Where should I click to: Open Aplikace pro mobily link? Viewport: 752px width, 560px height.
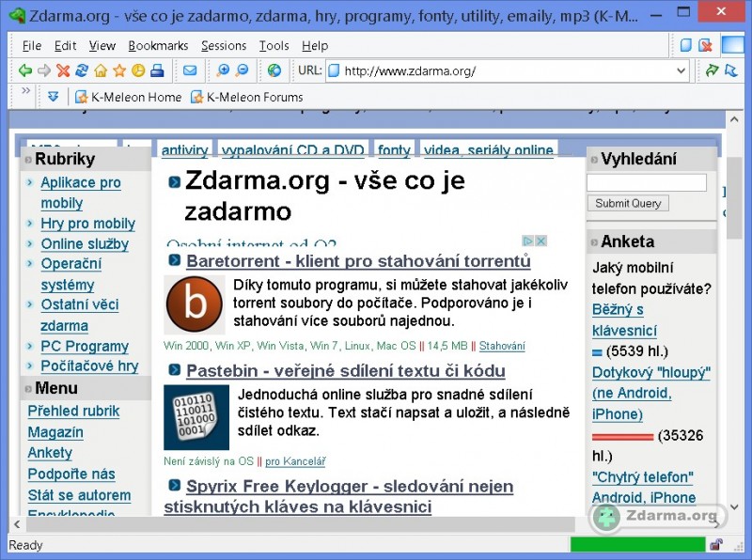(x=81, y=193)
